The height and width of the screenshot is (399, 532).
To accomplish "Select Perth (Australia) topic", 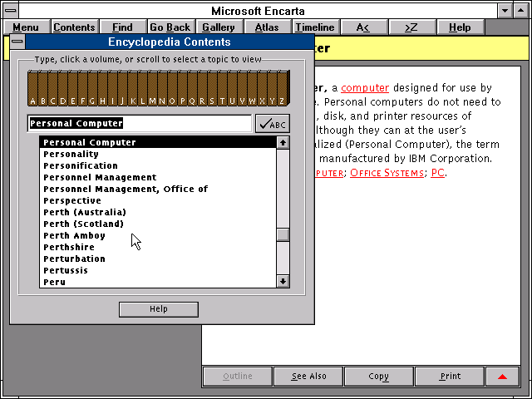I will [158, 213].
